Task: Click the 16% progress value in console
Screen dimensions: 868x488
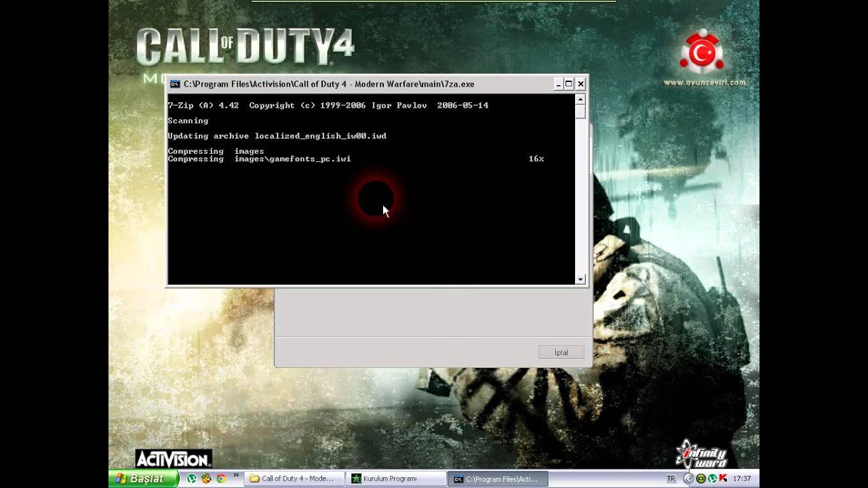Action: [x=536, y=159]
